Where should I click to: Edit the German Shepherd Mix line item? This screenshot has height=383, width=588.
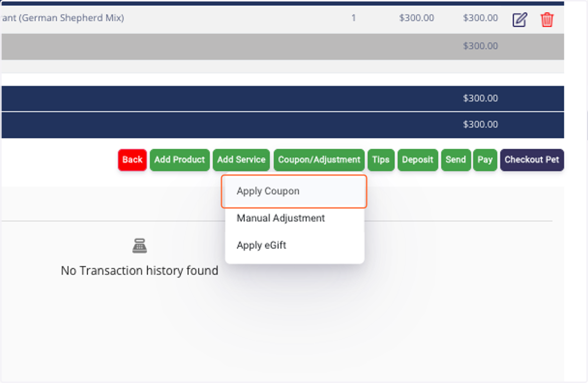point(519,20)
